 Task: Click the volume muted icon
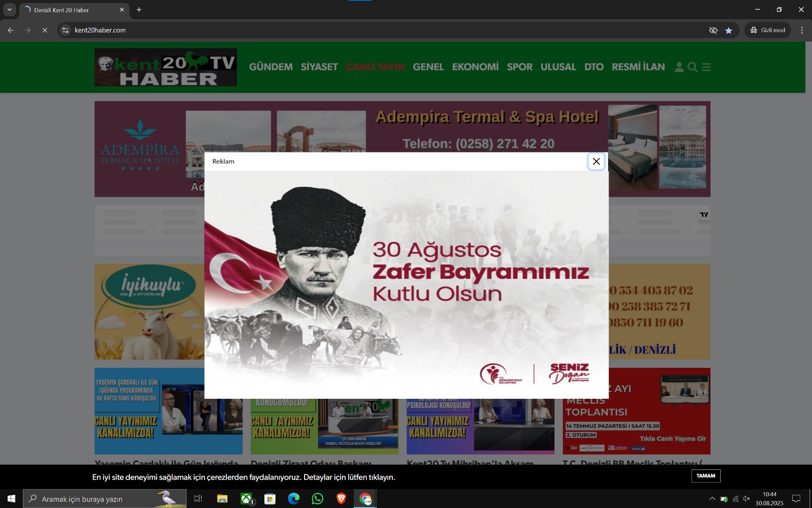coord(746,499)
